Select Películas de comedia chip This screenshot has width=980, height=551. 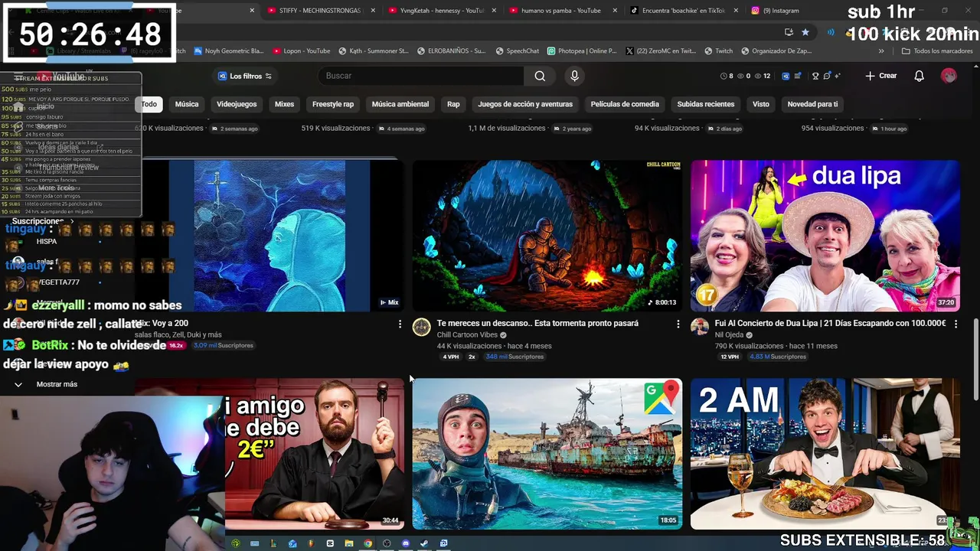(625, 104)
